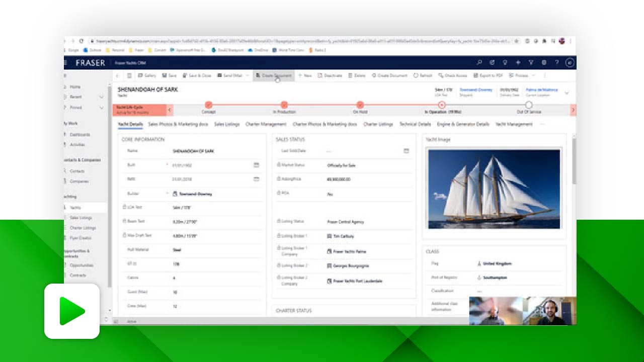
Task: Open the search magnifier in the Fraser header
Action: pyautogui.click(x=479, y=62)
